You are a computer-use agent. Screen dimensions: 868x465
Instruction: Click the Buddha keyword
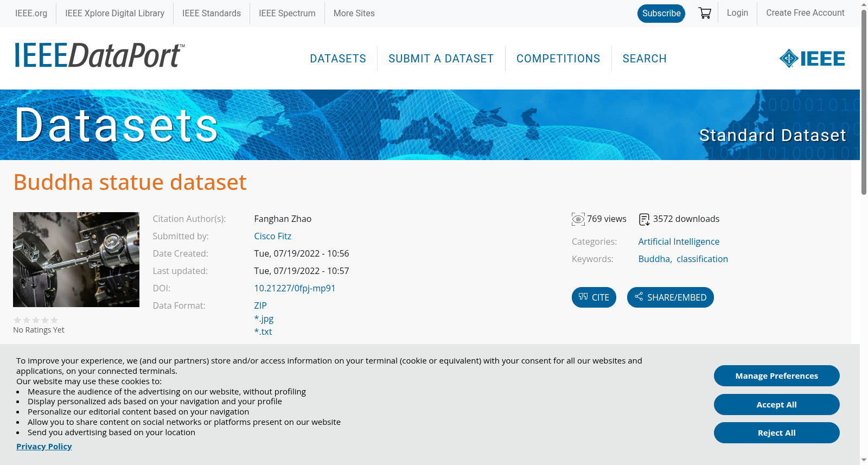(654, 259)
